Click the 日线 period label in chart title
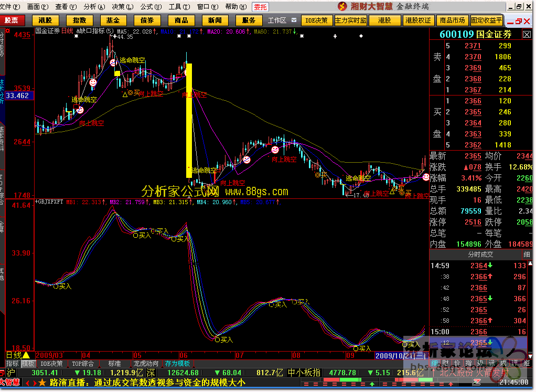This screenshot has height=392, width=536. tap(67, 31)
